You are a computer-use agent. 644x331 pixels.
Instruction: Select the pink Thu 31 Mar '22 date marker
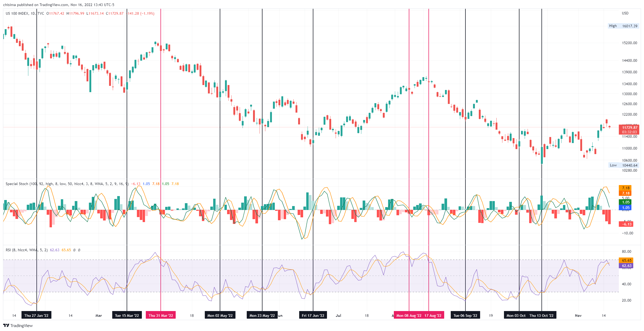click(160, 315)
